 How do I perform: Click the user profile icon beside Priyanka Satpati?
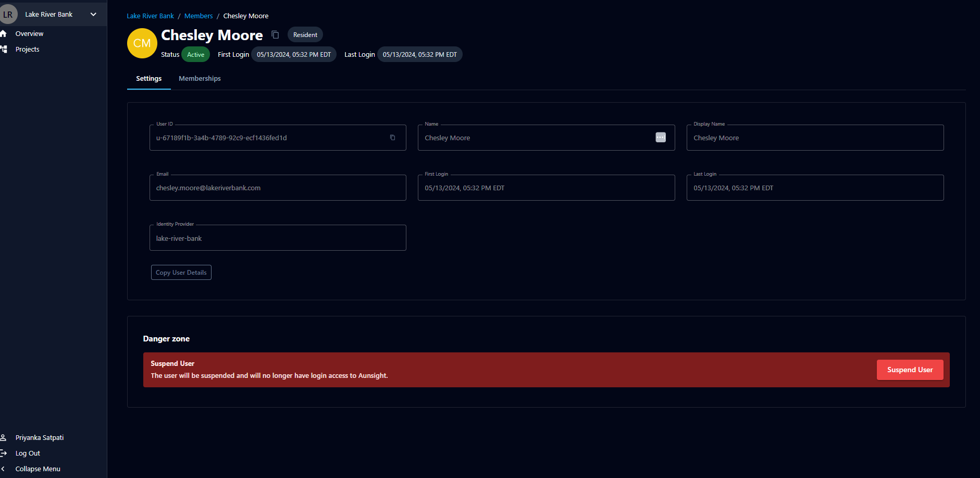coord(3,438)
